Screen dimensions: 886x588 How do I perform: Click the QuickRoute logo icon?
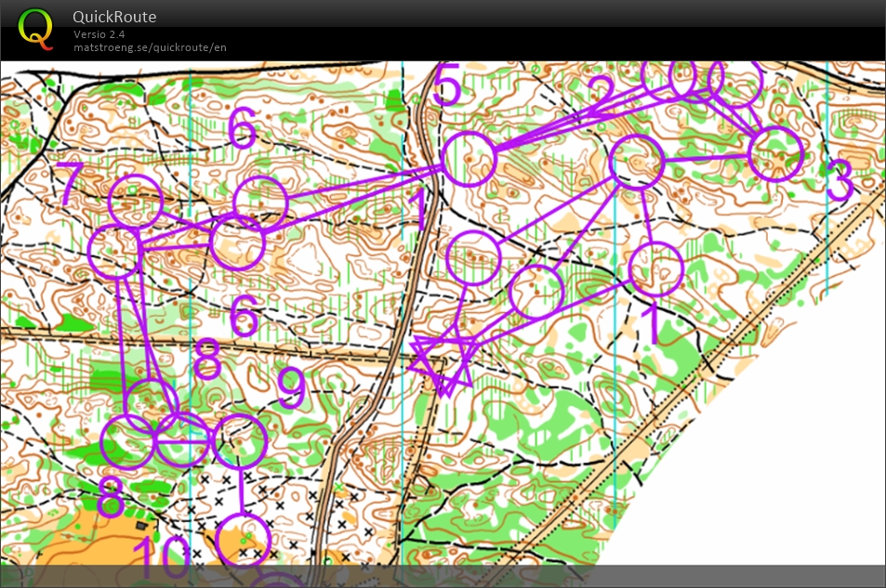pyautogui.click(x=35, y=28)
